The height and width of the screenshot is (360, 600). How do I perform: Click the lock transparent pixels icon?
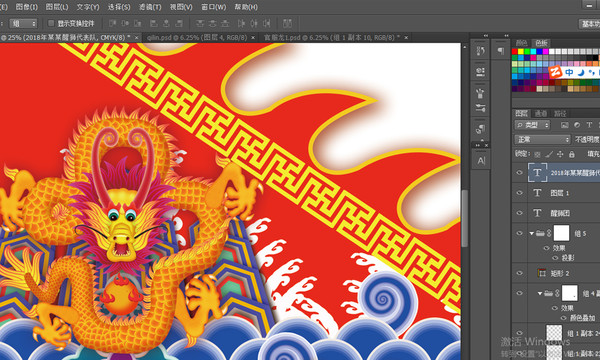point(537,154)
